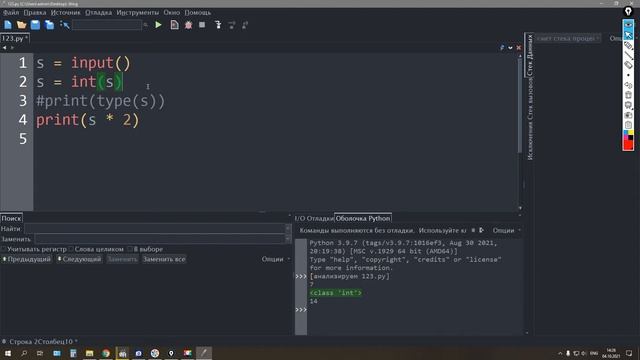Click in the Заменить input field
Screen dimensions: 640x360
160,239
